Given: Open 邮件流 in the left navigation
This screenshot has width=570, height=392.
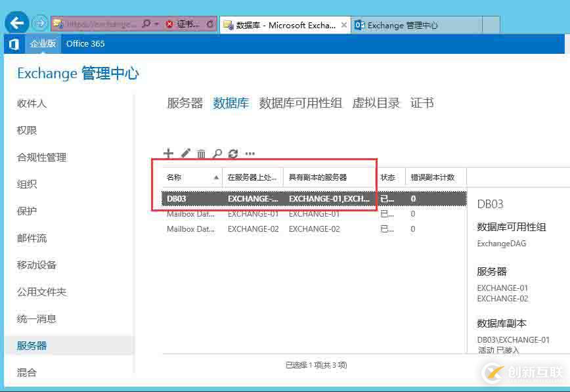Looking at the screenshot, I should (x=32, y=238).
